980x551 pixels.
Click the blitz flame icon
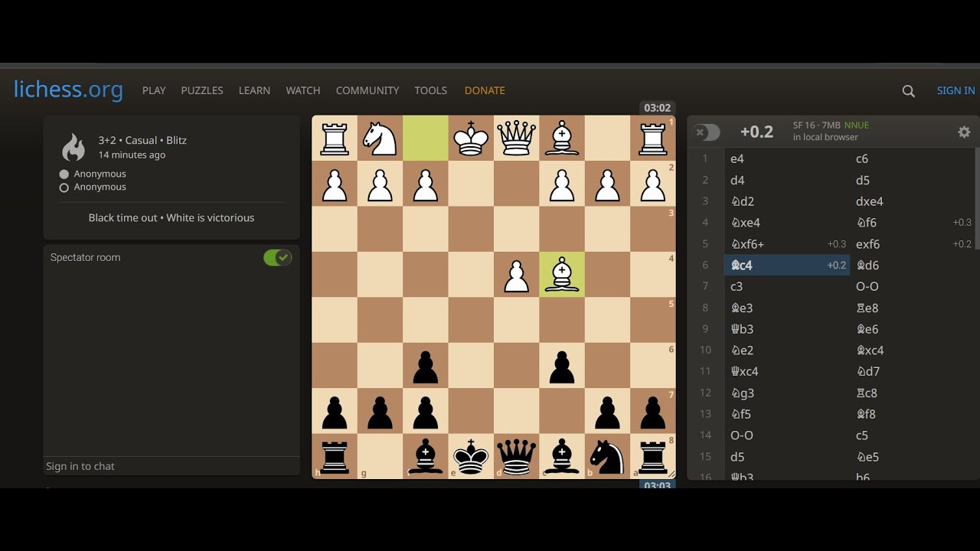[x=73, y=147]
